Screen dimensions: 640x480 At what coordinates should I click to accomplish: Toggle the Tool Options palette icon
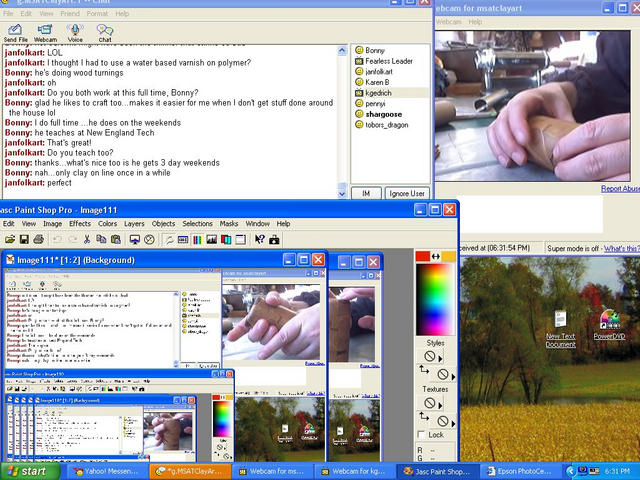[169, 240]
